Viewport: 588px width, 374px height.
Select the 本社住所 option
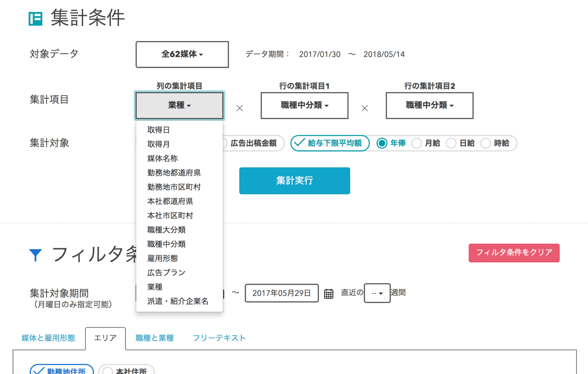pos(126,370)
